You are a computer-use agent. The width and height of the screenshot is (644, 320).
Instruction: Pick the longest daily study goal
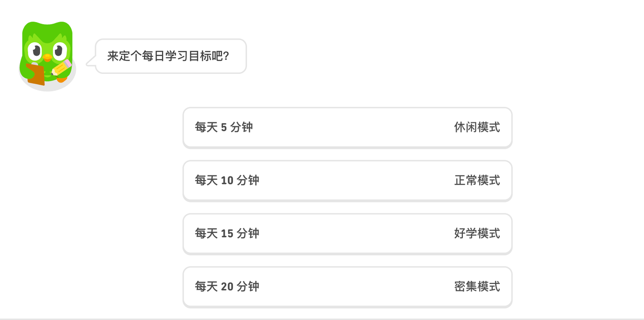347,286
